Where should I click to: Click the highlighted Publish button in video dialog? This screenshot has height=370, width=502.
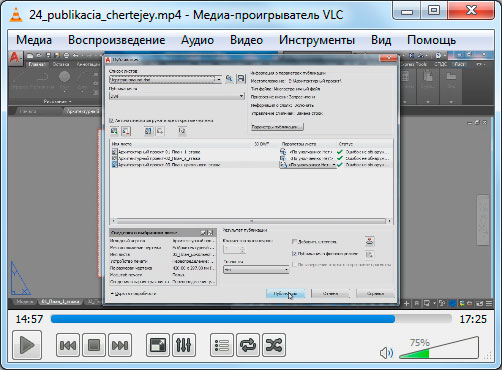pos(285,294)
